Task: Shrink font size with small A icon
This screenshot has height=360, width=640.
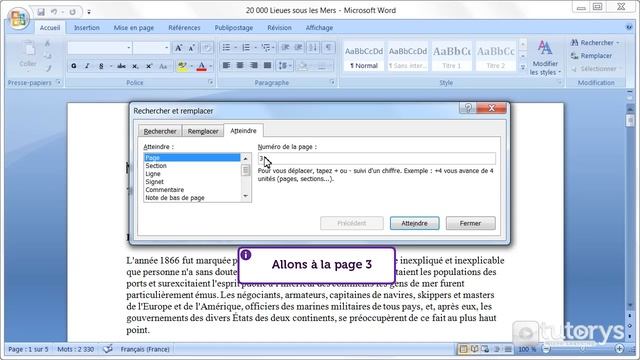Action: pyautogui.click(x=191, y=48)
